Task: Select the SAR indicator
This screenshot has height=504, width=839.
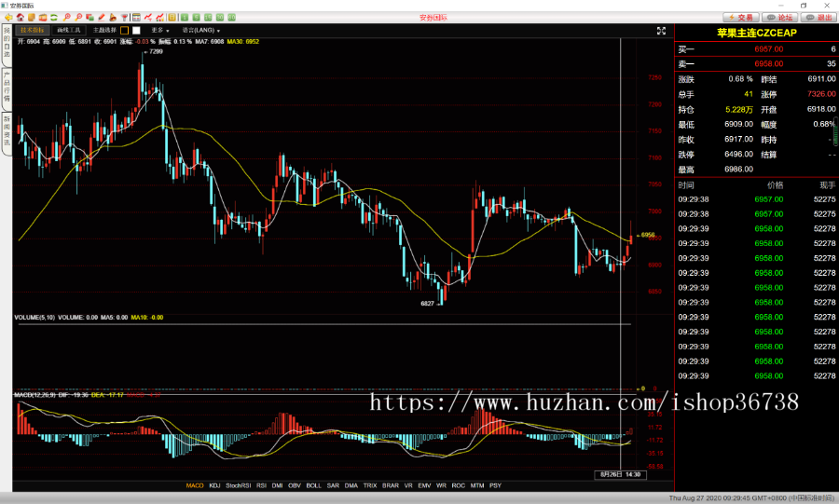Action: 333,485
